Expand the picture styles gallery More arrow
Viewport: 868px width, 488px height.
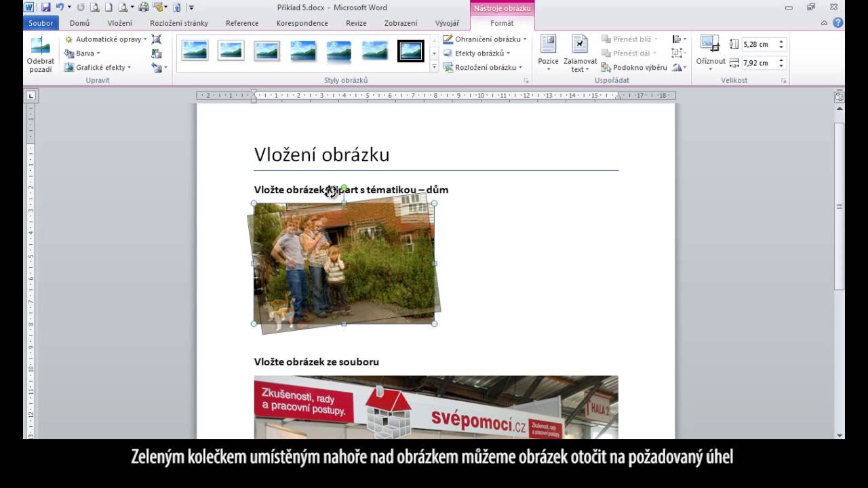click(x=435, y=67)
